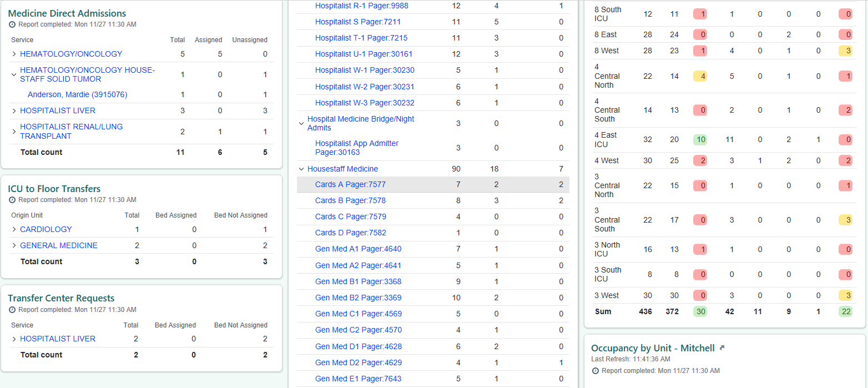Collapse the Housestaff Medicine group
Screen dimensions: 868x388
click(x=301, y=169)
